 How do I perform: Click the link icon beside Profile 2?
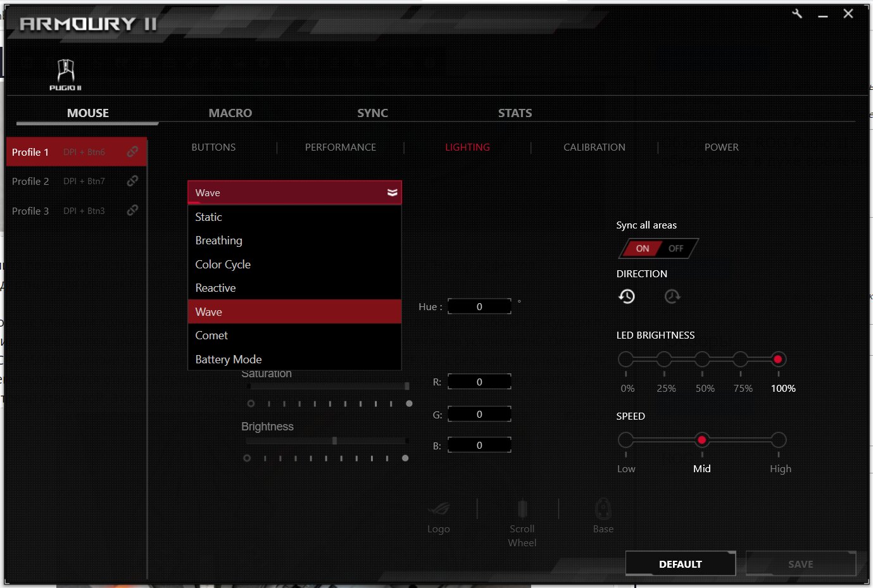coord(132,181)
